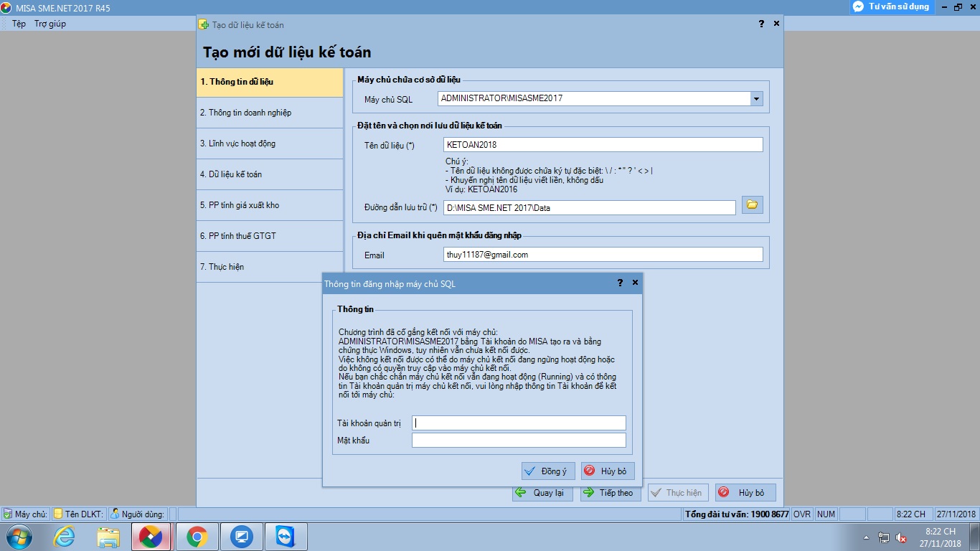The height and width of the screenshot is (551, 980).
Task: Show hidden tray icons arrow
Action: 867,537
